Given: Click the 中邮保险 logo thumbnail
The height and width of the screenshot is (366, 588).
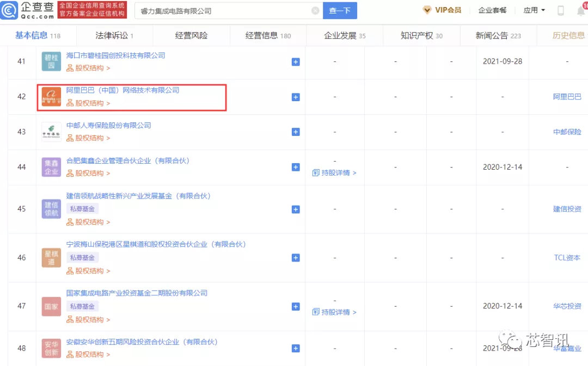Looking at the screenshot, I should pos(51,132).
